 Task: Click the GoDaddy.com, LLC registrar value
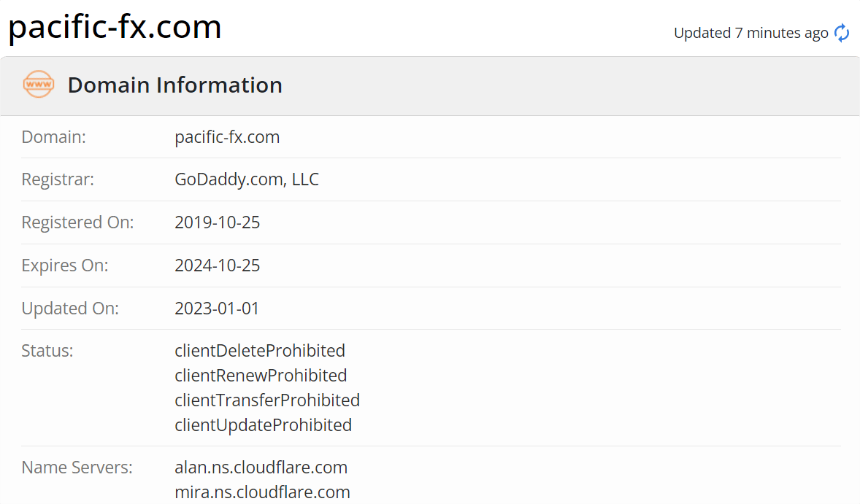(x=247, y=179)
